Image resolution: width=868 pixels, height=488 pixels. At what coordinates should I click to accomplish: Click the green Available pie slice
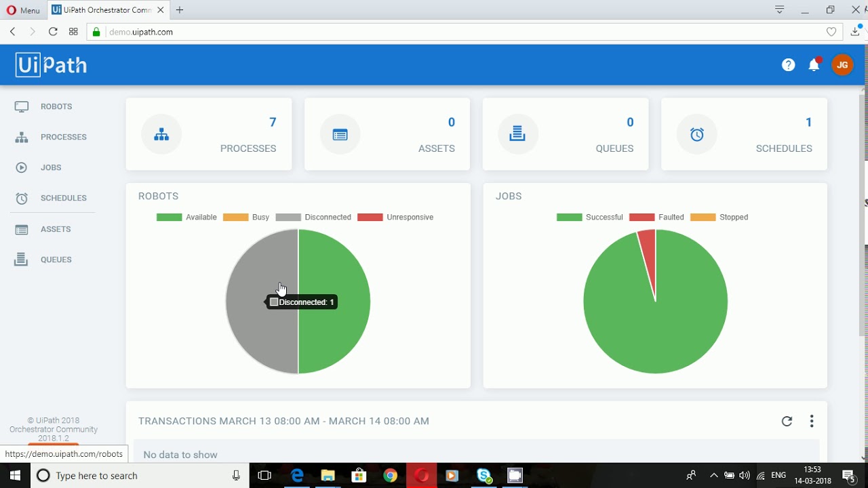coord(334,302)
